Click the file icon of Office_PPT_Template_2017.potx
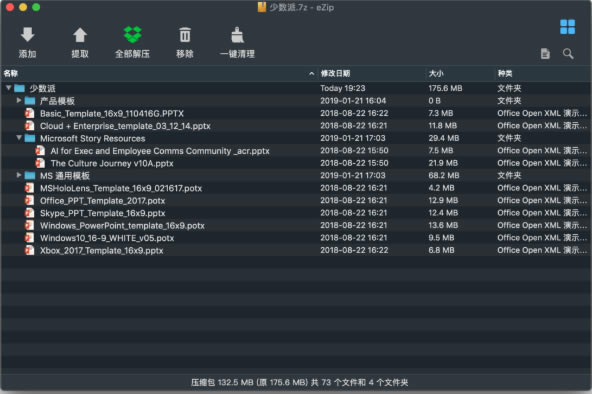 point(29,200)
